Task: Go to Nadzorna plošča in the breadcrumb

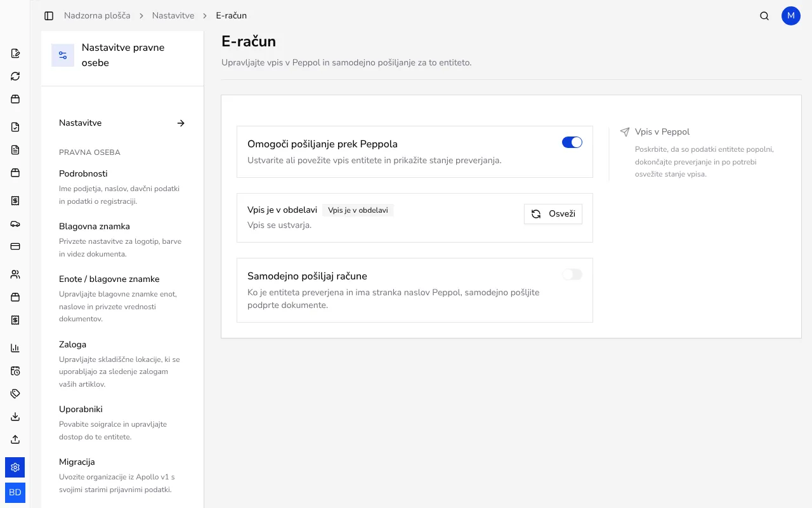Action: pyautogui.click(x=97, y=16)
